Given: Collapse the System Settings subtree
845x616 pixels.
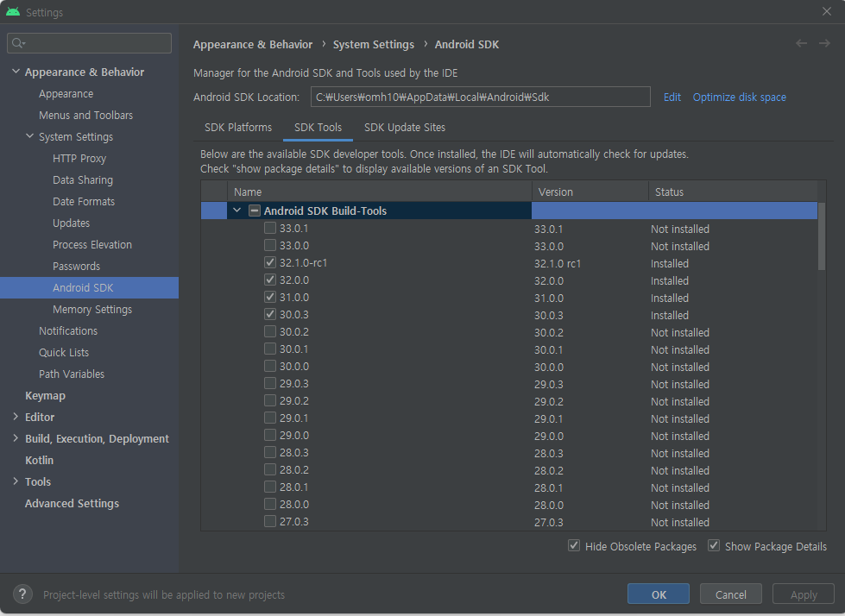Looking at the screenshot, I should 29,136.
